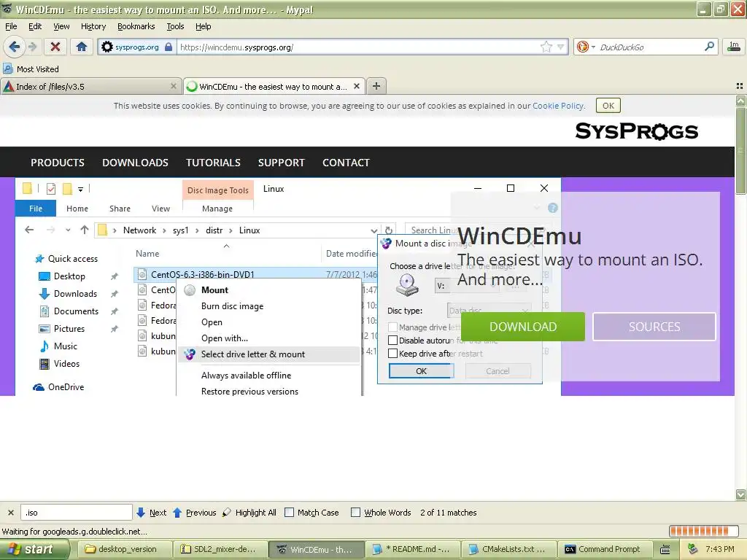Image resolution: width=747 pixels, height=560 pixels.
Task: Click the tab groups icon
Action: click(740, 86)
